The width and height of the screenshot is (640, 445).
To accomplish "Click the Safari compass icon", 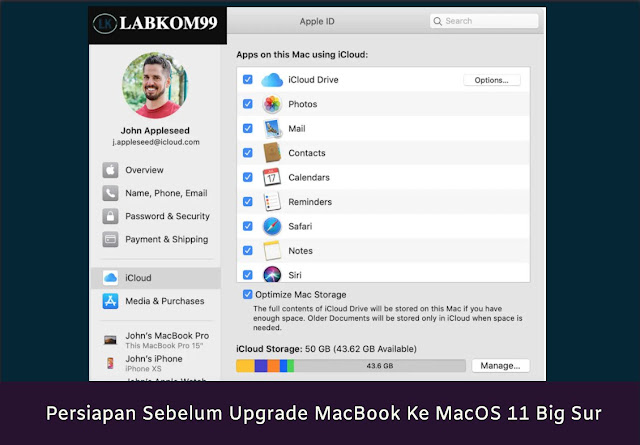I will point(272,226).
